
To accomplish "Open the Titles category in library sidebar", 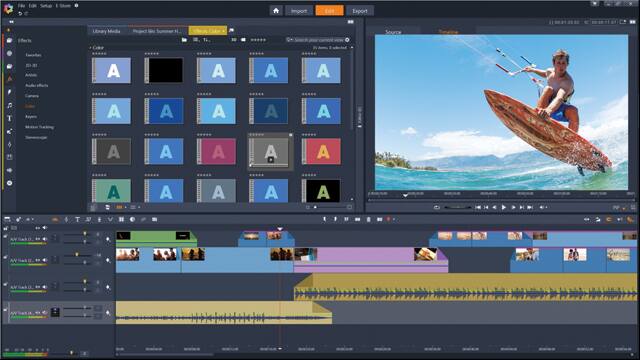I will click(9, 118).
